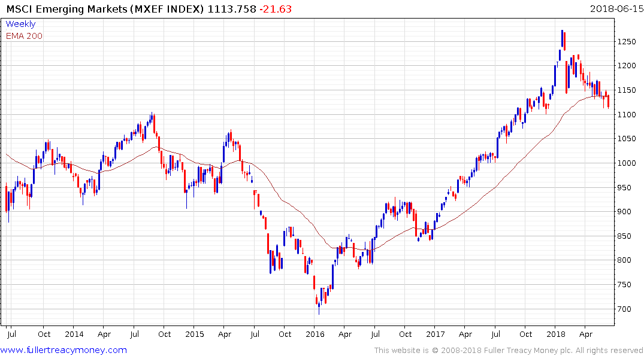This screenshot has width=644, height=359.
Task: Click the latest red weekly candlestick
Action: click(608, 101)
